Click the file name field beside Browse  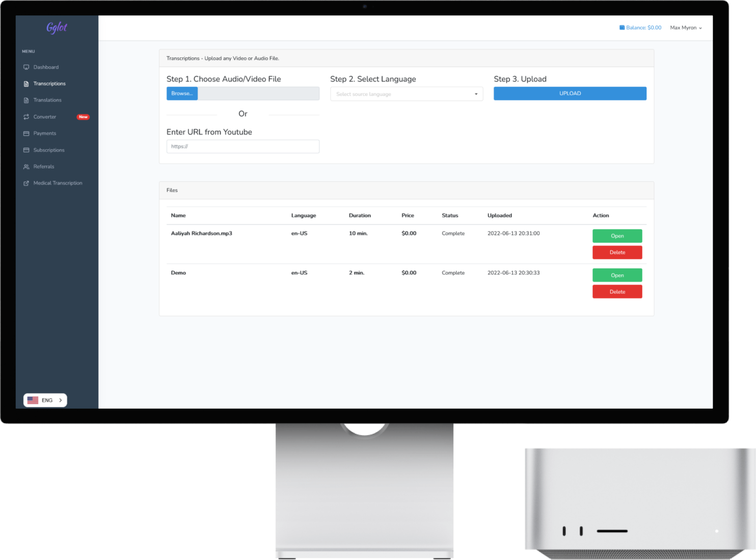[x=259, y=94]
